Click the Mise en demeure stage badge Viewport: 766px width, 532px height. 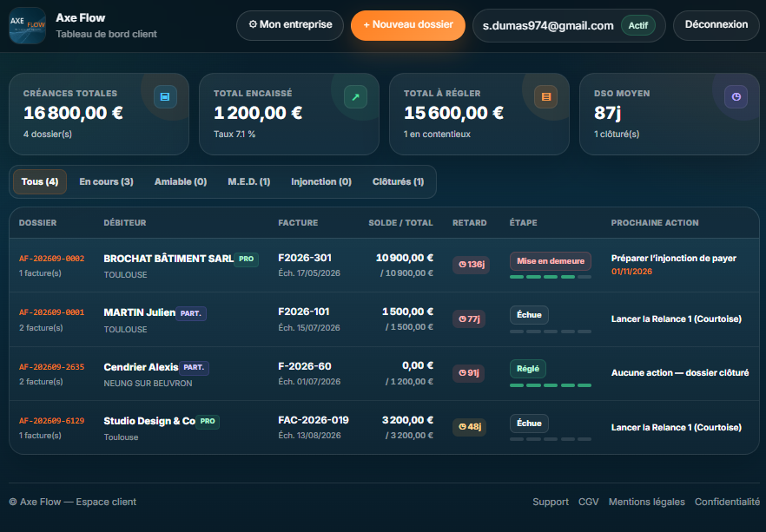pyautogui.click(x=551, y=261)
